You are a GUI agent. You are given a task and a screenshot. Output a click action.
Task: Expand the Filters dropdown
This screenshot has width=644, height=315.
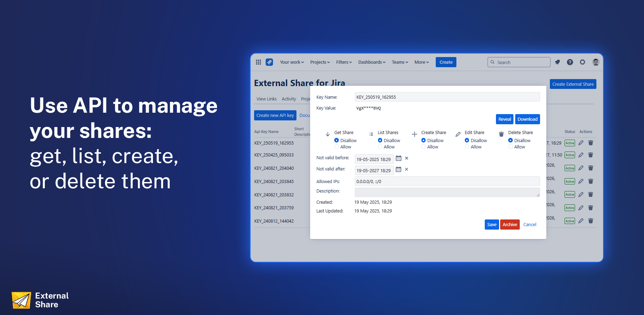pyautogui.click(x=344, y=62)
